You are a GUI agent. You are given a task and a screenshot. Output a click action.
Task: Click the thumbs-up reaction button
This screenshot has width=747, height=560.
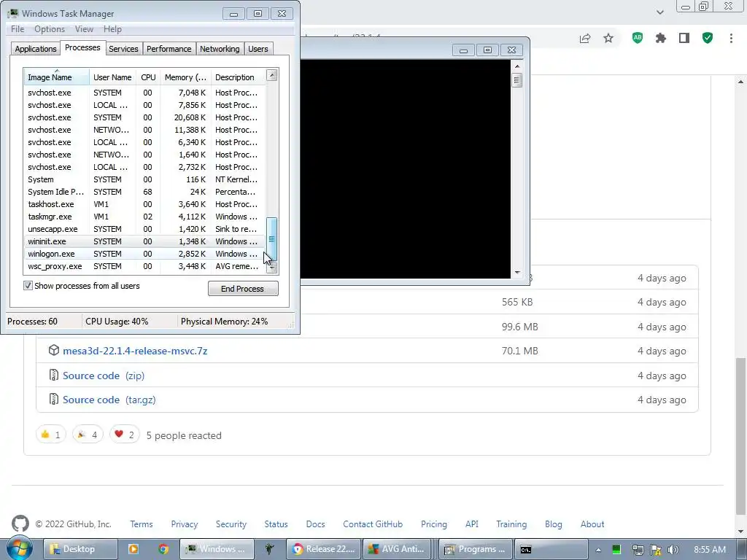point(51,435)
